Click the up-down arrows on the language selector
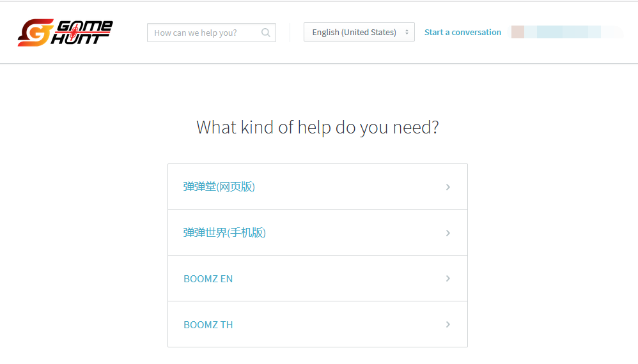 tap(407, 32)
